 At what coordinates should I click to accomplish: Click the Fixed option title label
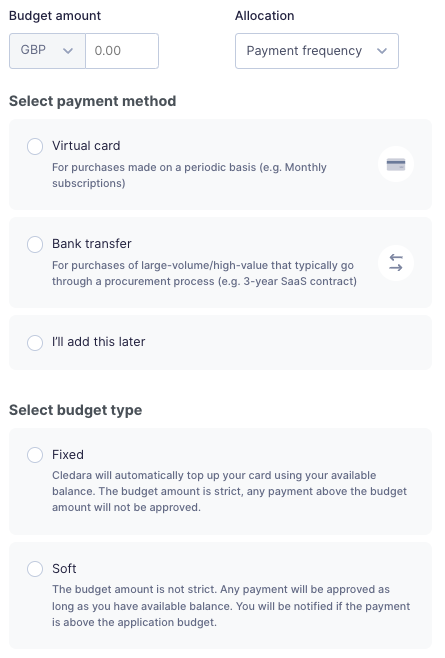(x=68, y=454)
